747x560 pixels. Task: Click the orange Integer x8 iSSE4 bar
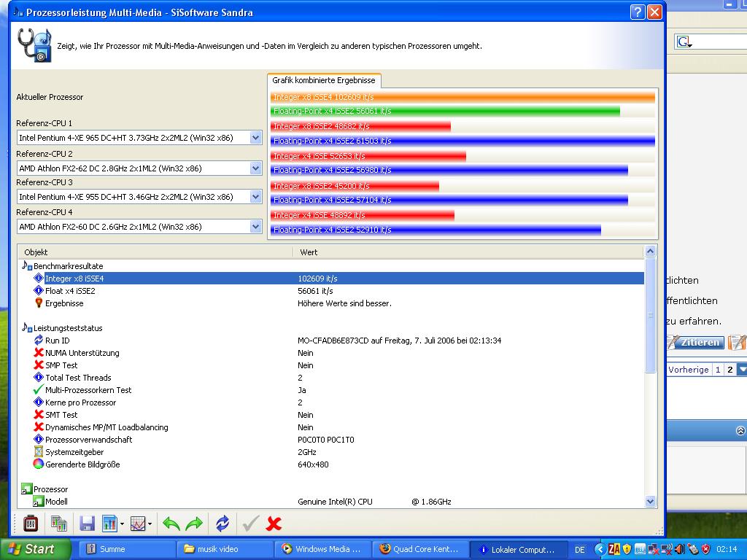click(462, 97)
